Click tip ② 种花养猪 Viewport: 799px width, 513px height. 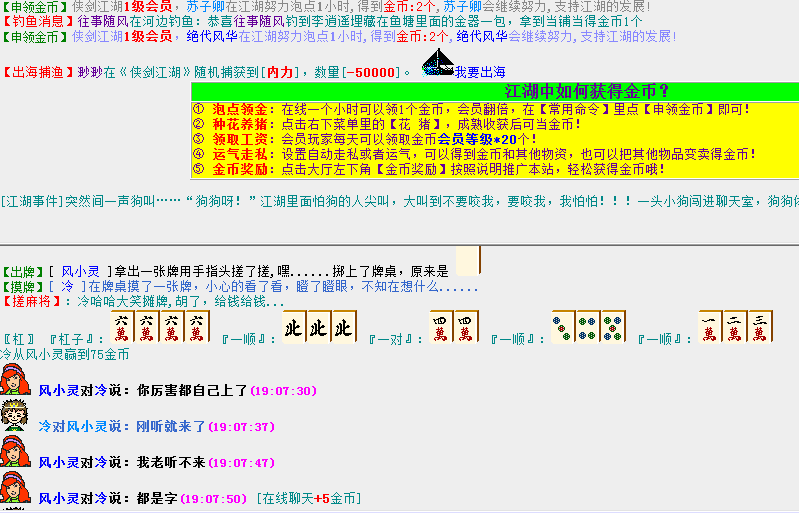(387, 124)
